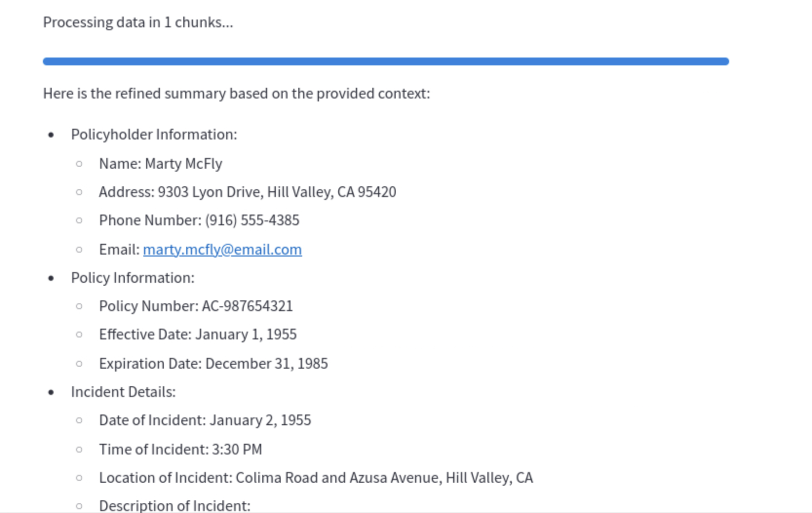This screenshot has height=513, width=812.
Task: Select the Incident Details heading
Action: 123,392
